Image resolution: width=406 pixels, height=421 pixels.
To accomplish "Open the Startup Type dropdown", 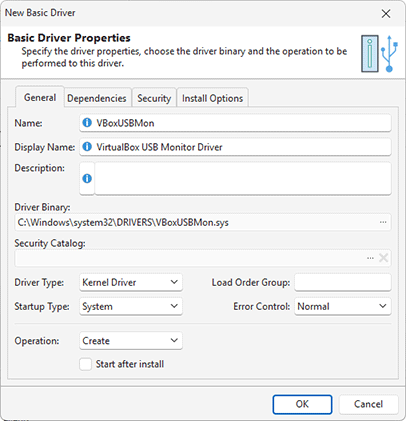I will pos(131,306).
